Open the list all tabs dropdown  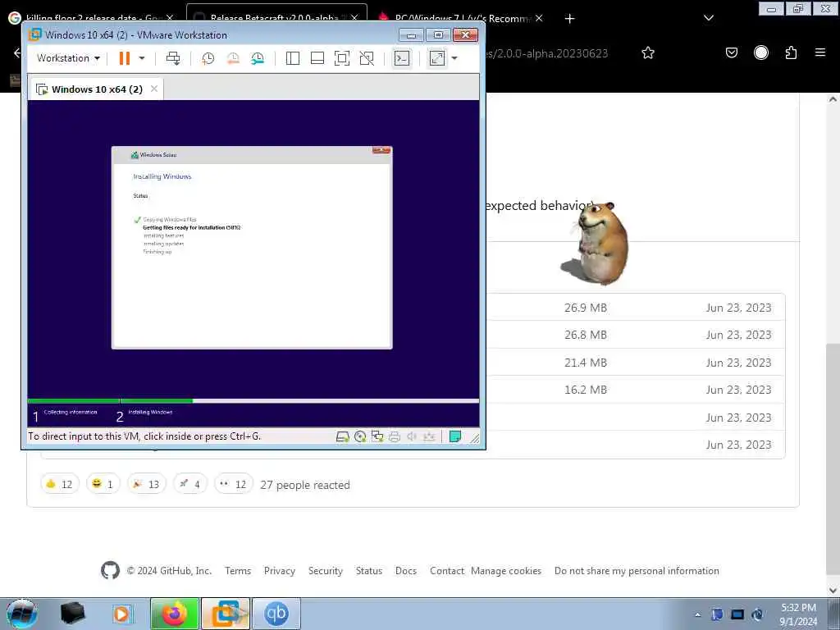point(708,18)
